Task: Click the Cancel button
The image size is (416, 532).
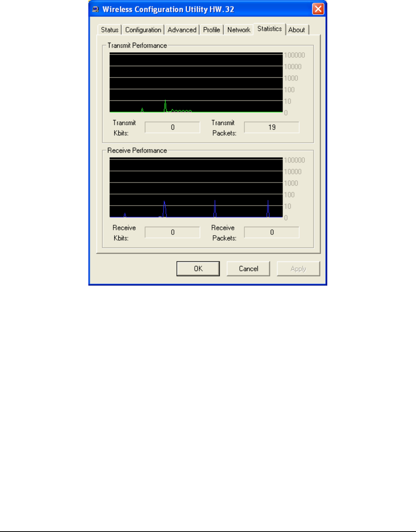Action: point(249,269)
